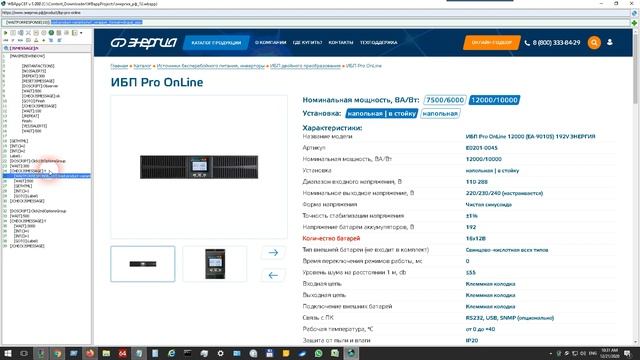Click the previous image left arrow
The image size is (640, 360).
(x=273, y=276)
